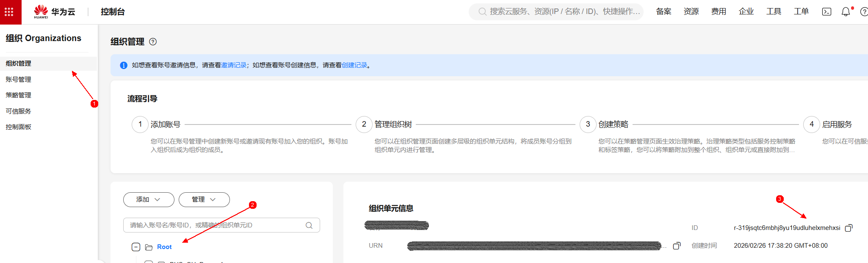The width and height of the screenshot is (868, 263).
Task: Click the Root folder icon
Action: click(x=149, y=247)
